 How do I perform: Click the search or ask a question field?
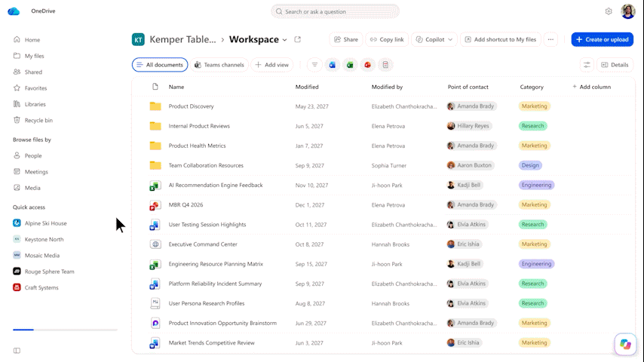[335, 11]
